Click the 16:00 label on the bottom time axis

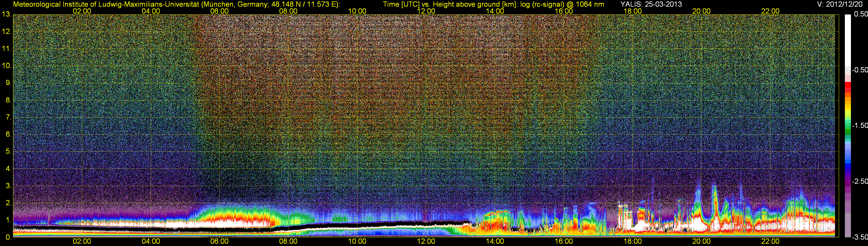[564, 241]
